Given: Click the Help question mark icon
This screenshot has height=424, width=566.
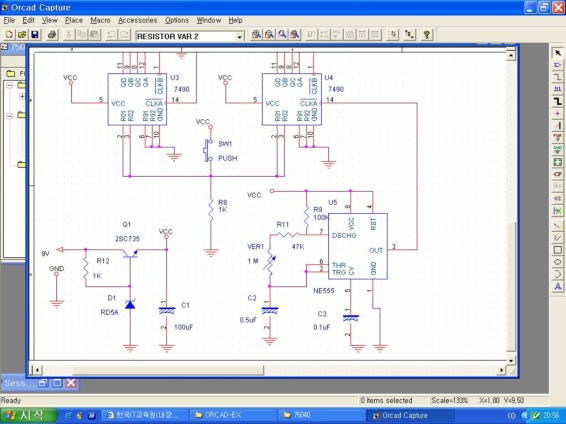Looking at the screenshot, I should point(427,35).
